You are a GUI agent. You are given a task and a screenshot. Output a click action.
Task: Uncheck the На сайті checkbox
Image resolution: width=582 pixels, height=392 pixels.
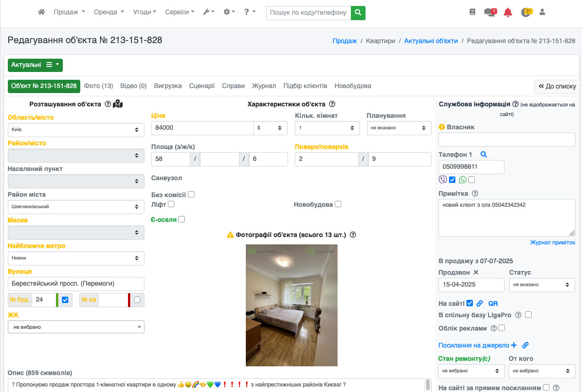coord(469,303)
